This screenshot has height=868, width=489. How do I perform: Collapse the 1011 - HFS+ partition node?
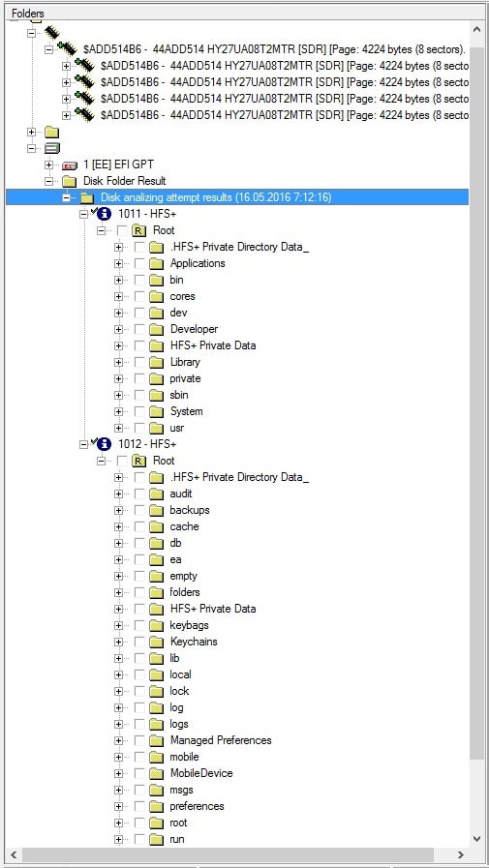83,214
